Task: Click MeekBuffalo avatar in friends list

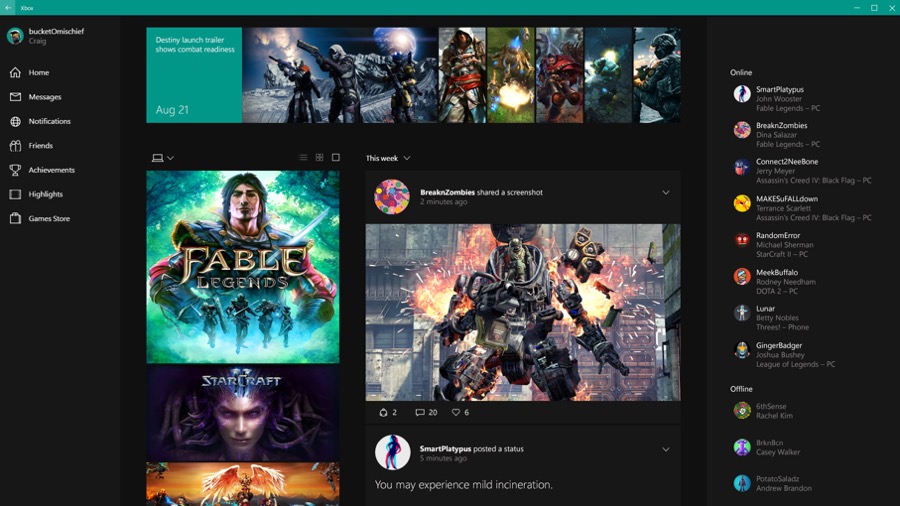Action: (x=742, y=277)
